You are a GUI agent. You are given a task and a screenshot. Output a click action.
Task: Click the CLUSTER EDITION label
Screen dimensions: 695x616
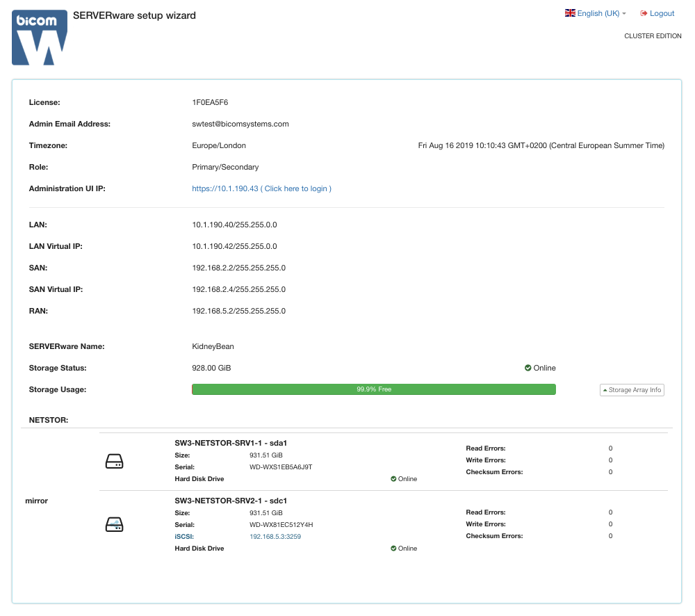653,36
